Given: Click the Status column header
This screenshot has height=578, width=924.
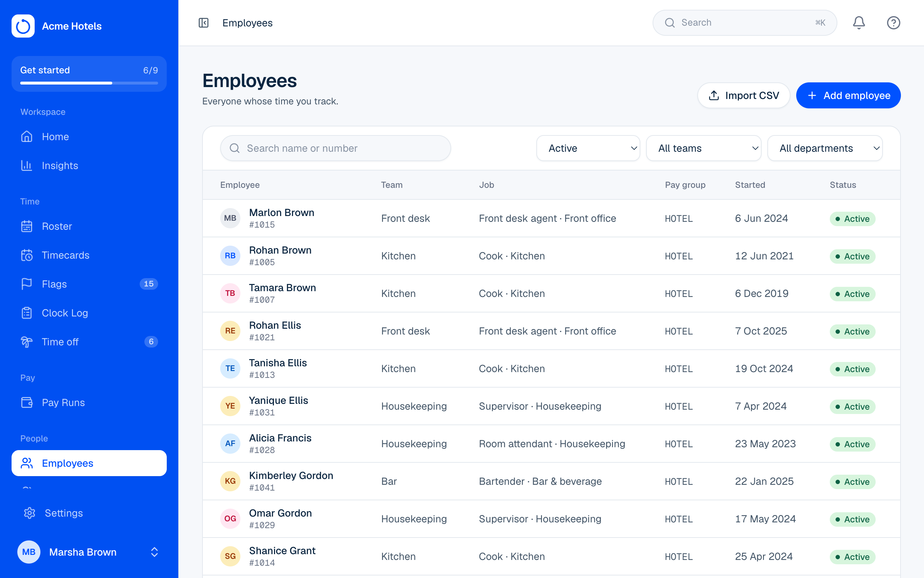Looking at the screenshot, I should click(843, 185).
